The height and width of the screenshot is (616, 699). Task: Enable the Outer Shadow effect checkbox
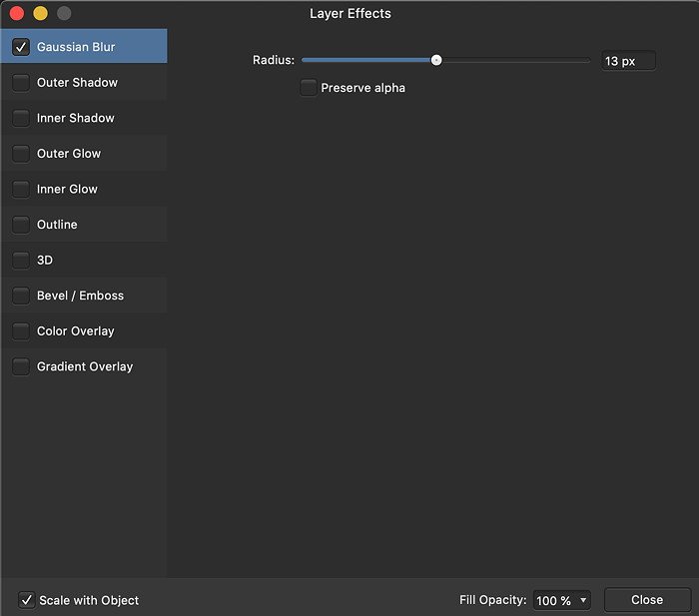coord(21,83)
